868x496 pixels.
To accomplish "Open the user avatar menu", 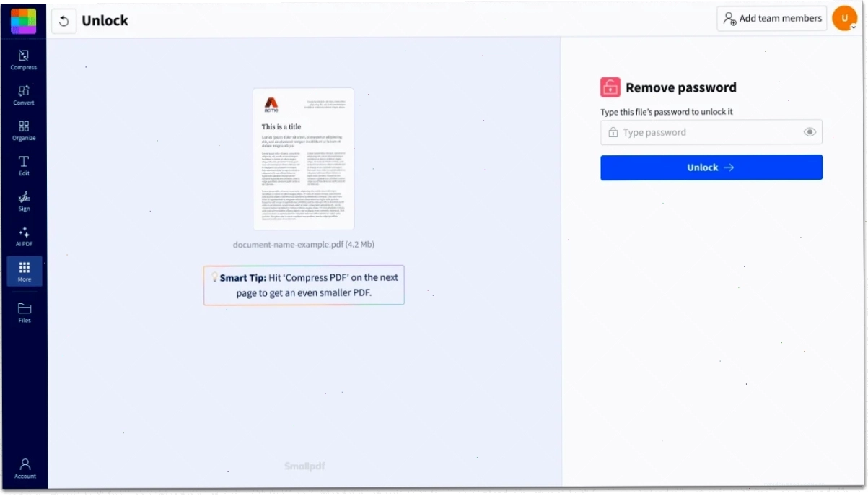I will coord(844,18).
